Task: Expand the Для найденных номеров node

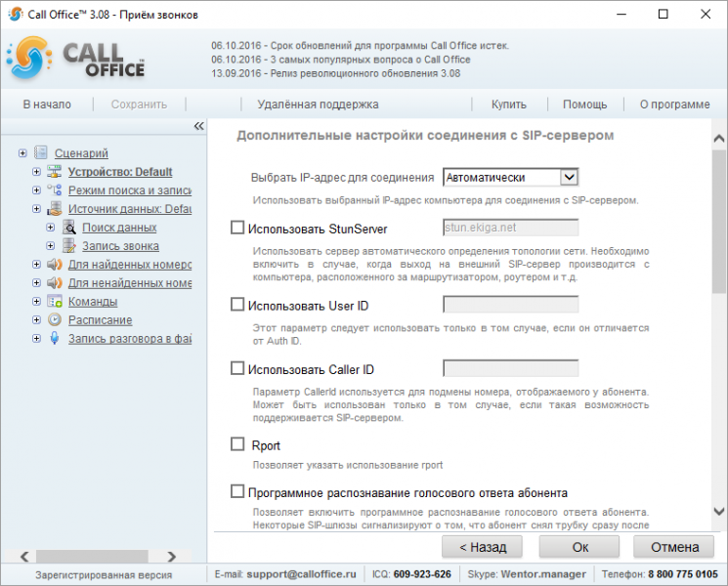Action: point(36,265)
